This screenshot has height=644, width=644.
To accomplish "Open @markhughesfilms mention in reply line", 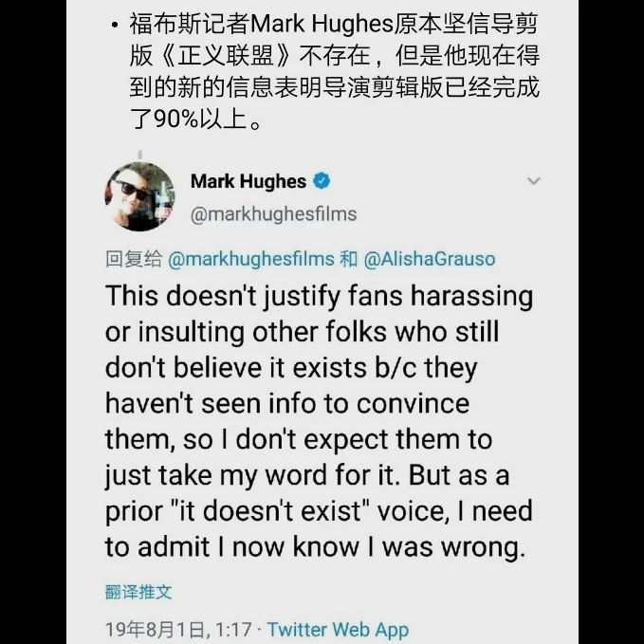I will [251, 259].
